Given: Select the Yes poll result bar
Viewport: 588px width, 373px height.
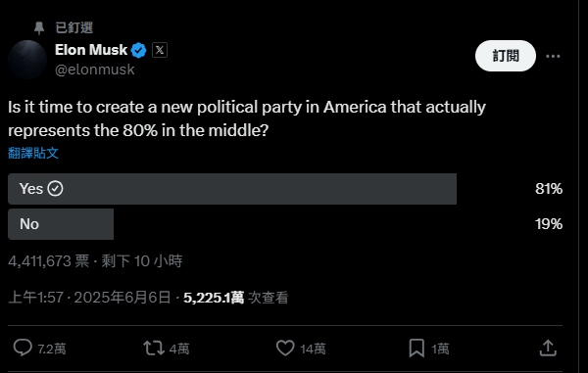Looking at the screenshot, I should tap(232, 189).
